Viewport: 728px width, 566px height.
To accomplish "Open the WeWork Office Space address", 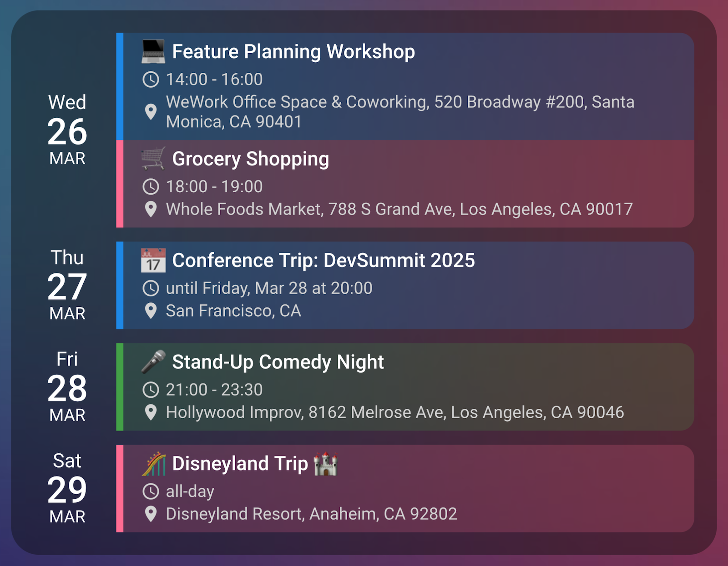I will 399,112.
